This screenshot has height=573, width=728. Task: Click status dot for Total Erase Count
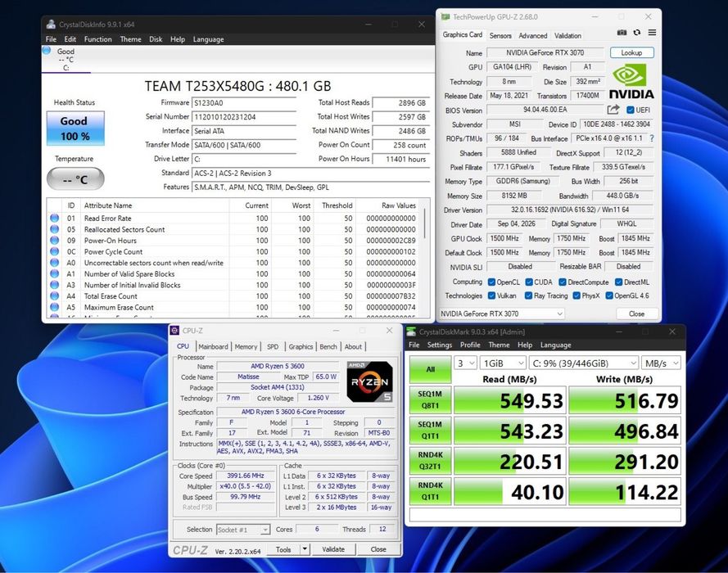coord(54,296)
